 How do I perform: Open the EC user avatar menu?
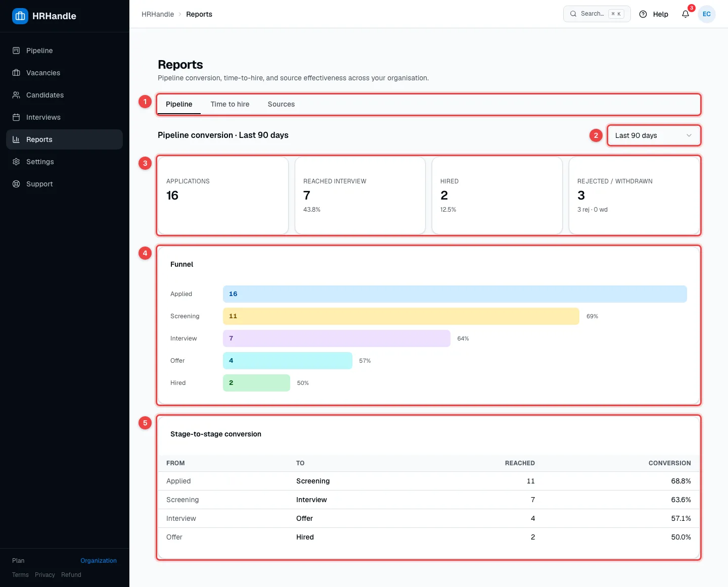(x=707, y=14)
